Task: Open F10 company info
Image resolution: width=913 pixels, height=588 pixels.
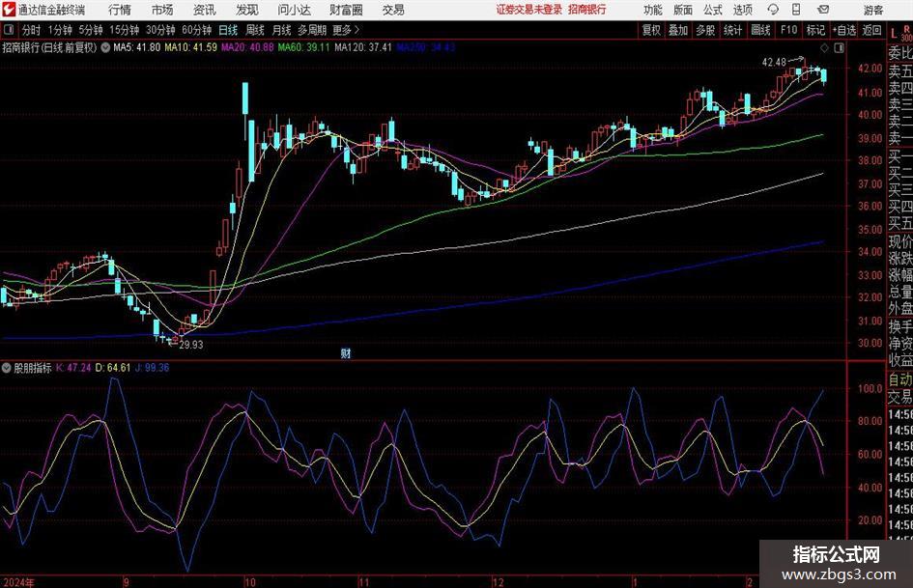Action: click(789, 30)
